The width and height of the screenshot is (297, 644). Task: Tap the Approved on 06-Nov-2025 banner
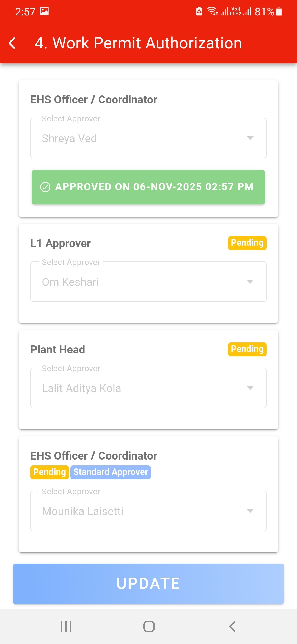[x=148, y=187]
